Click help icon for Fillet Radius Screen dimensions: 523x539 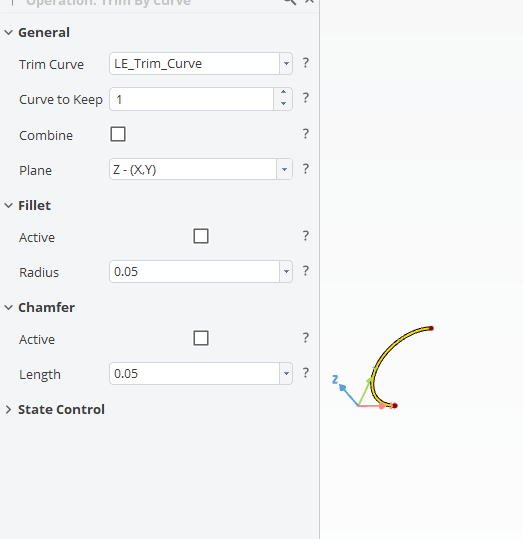click(305, 271)
